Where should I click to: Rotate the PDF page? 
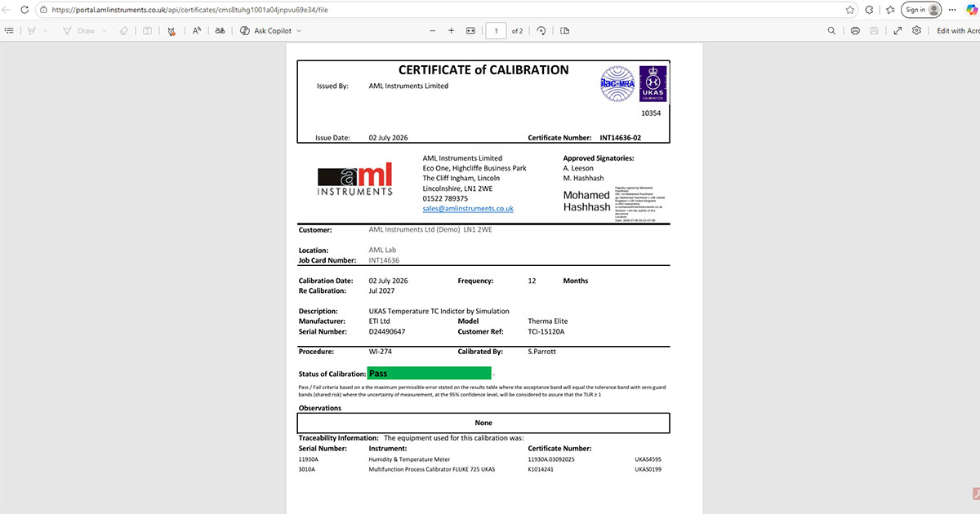pyautogui.click(x=541, y=30)
